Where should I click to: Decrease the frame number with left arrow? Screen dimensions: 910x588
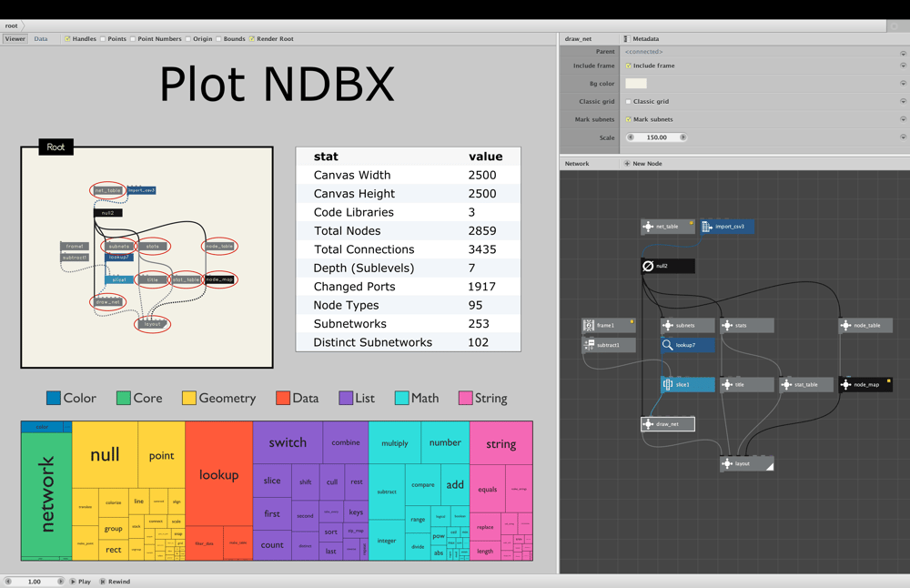pyautogui.click(x=8, y=581)
